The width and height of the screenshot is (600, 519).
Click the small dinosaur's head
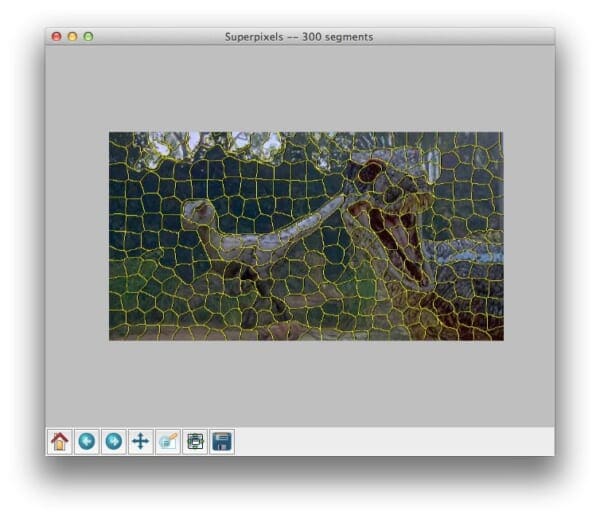point(198,211)
